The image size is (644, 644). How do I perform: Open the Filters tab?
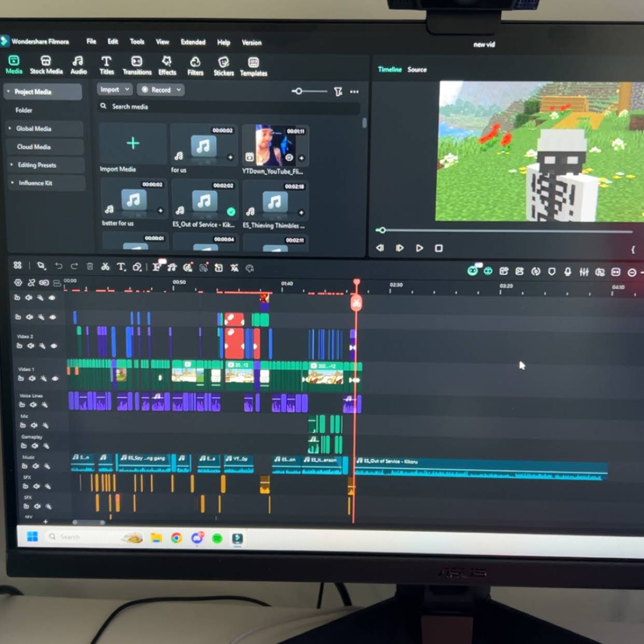195,67
